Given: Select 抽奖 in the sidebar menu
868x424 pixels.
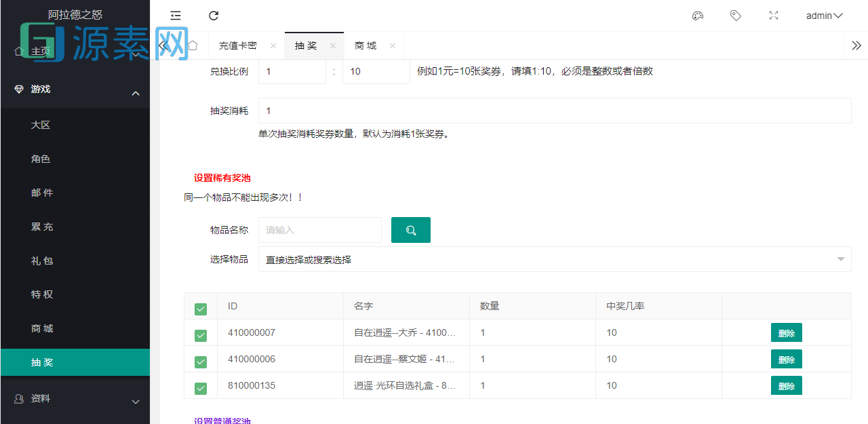Looking at the screenshot, I should [x=42, y=362].
